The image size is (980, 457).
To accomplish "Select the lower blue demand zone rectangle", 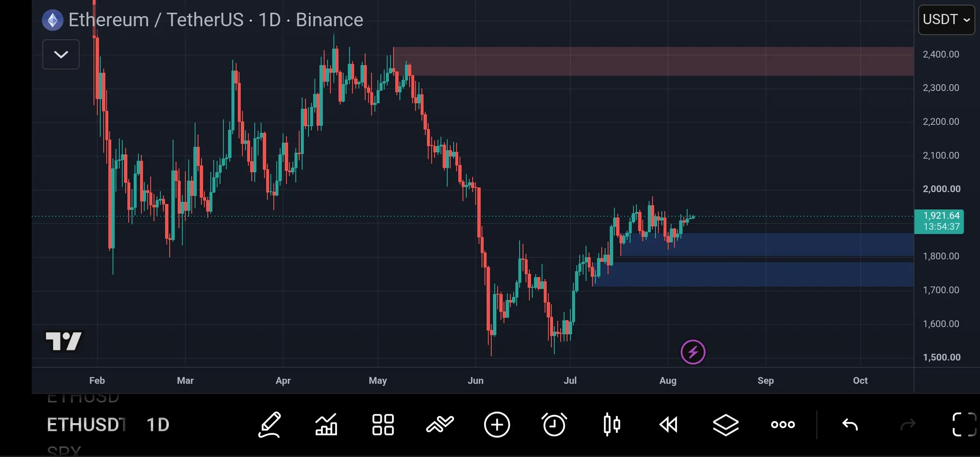I will 753,274.
